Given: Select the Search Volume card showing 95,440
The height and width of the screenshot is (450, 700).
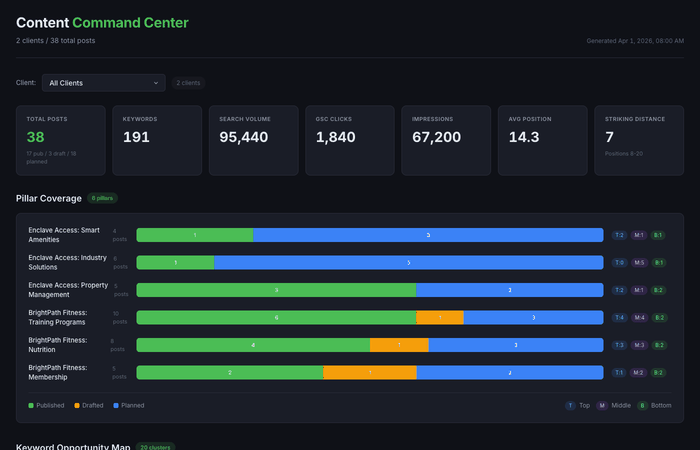Looking at the screenshot, I should [x=254, y=141].
